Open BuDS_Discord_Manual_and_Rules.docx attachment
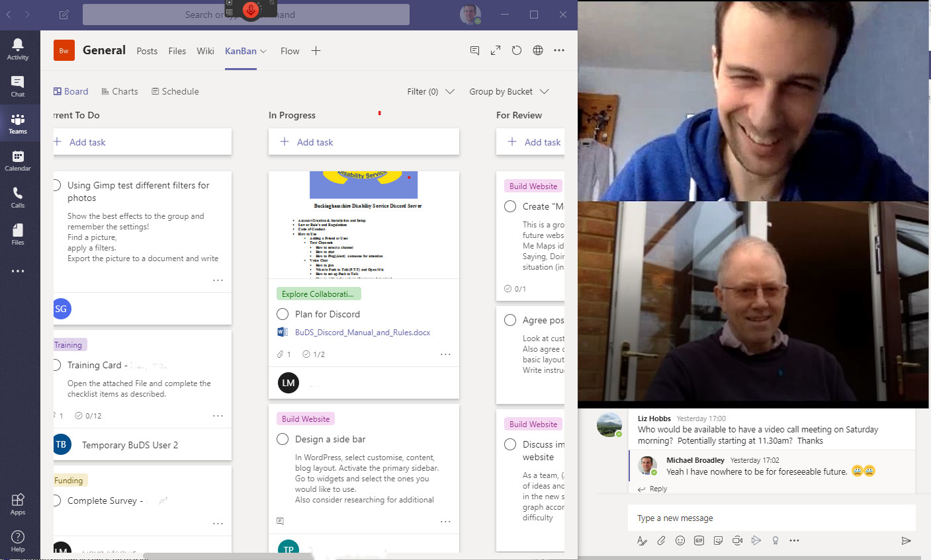Image resolution: width=931 pixels, height=560 pixels. tap(363, 333)
